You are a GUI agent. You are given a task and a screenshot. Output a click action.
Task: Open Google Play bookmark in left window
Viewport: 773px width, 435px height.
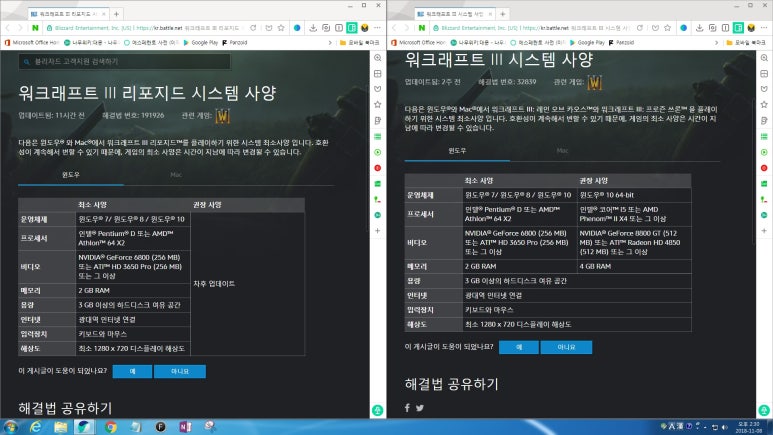(x=201, y=43)
